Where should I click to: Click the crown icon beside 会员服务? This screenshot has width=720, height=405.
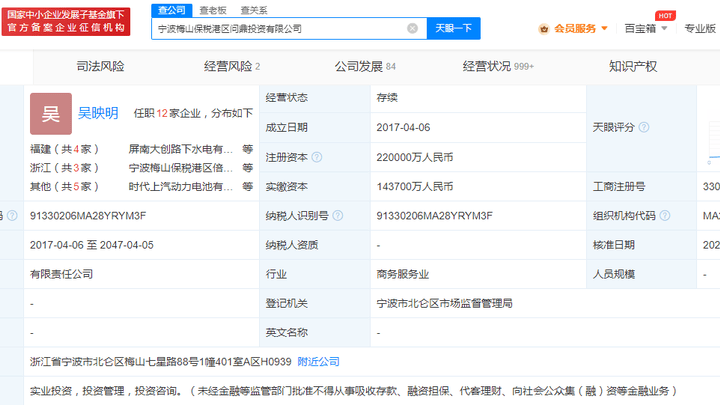click(x=544, y=29)
